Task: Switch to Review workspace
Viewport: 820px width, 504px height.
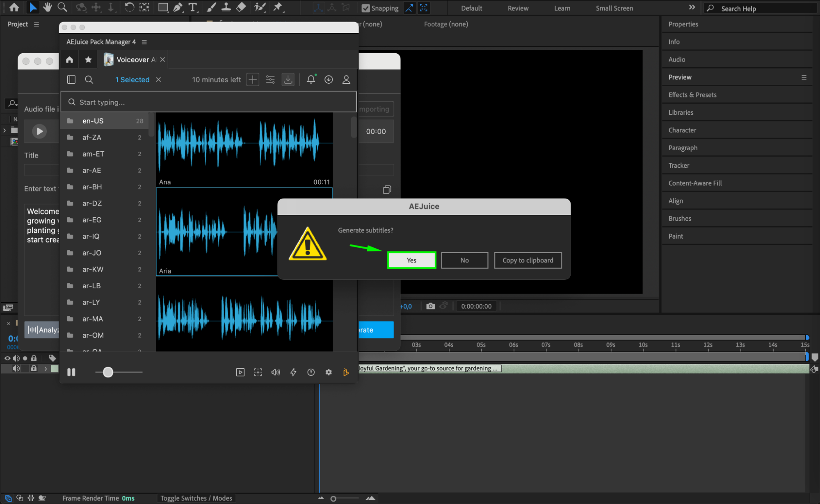Action: click(x=518, y=8)
